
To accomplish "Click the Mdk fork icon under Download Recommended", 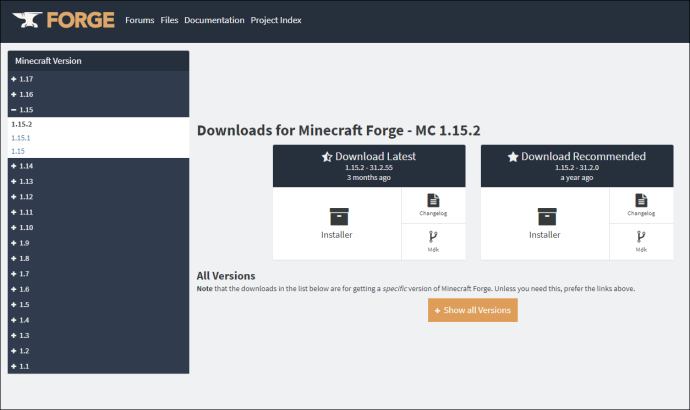I will [641, 237].
